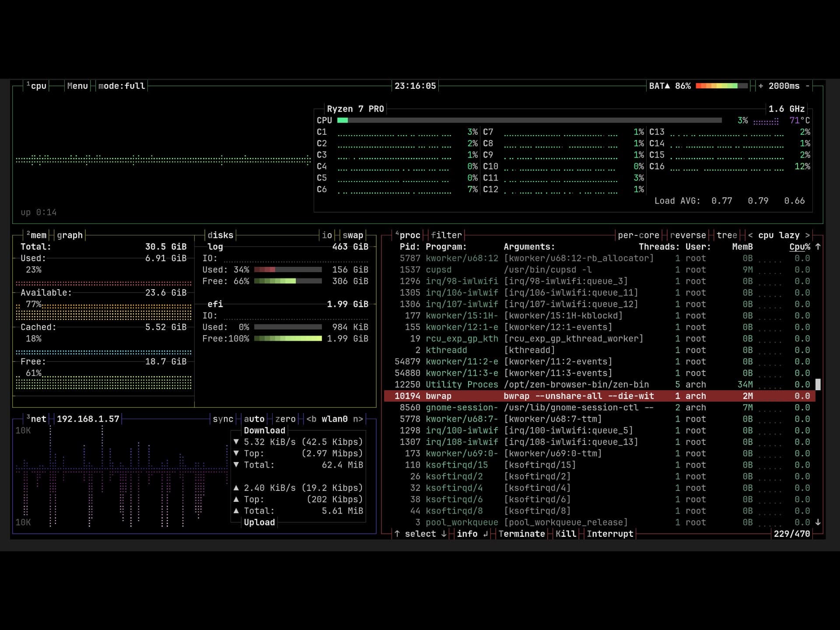Viewport: 840px width, 630px height.
Task: Click the right arrow after cpu lazy sorting
Action: point(808,235)
